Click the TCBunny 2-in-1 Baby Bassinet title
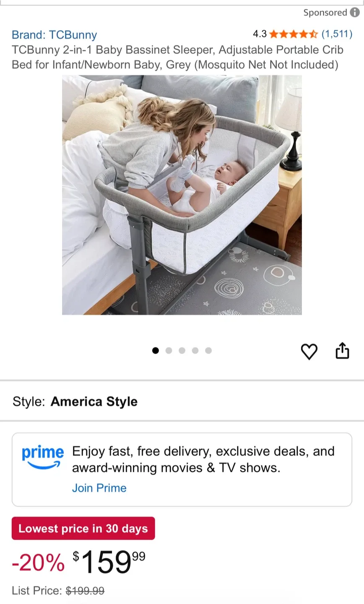The height and width of the screenshot is (604, 364). point(177,57)
